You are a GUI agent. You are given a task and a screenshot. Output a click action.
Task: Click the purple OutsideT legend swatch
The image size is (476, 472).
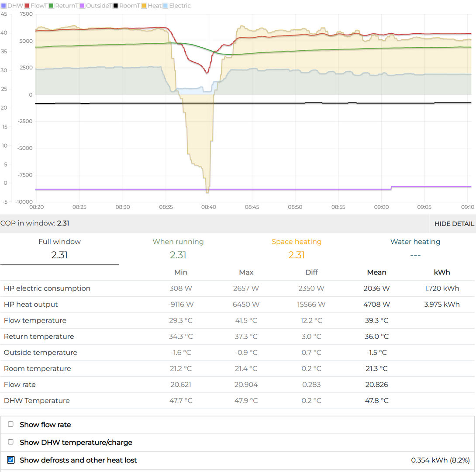click(x=83, y=6)
